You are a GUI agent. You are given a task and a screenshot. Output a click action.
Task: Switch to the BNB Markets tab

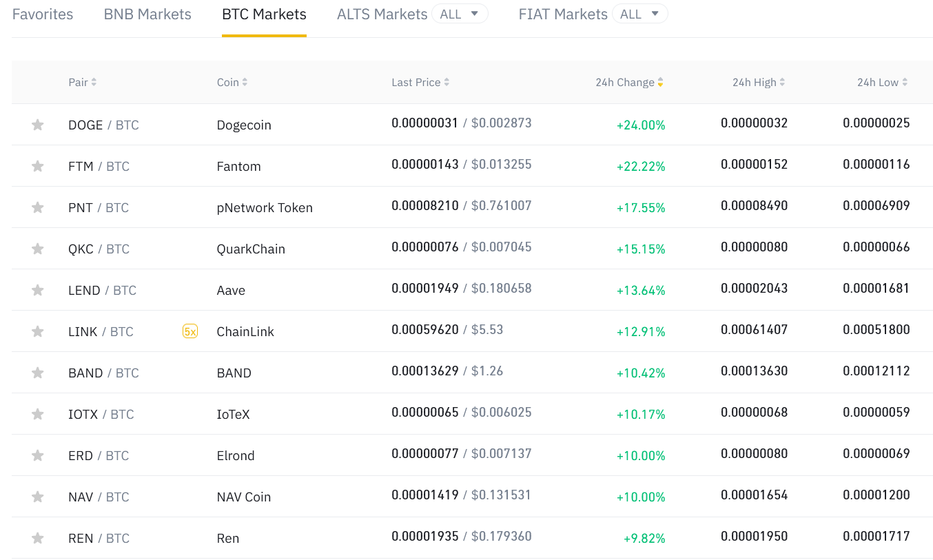pyautogui.click(x=147, y=14)
